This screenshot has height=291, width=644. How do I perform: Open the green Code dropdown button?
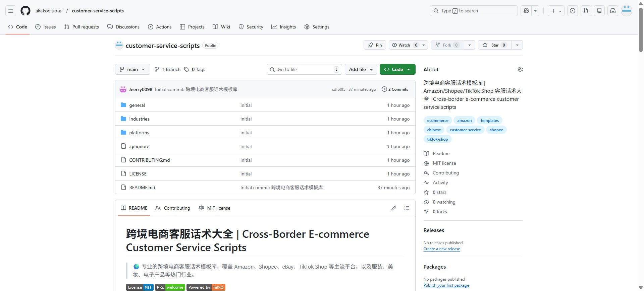click(397, 69)
